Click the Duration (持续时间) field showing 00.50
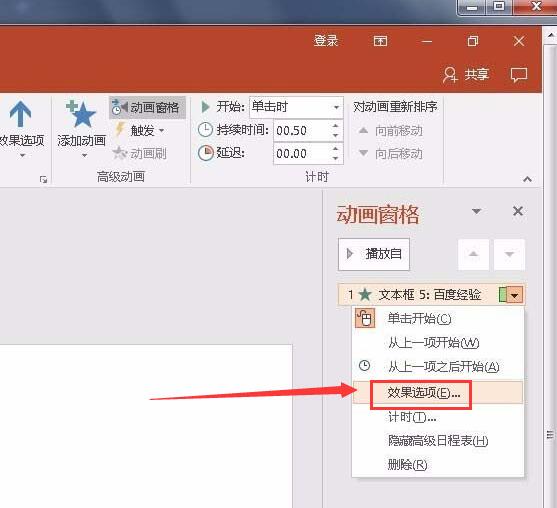Image resolution: width=557 pixels, height=508 pixels. click(x=301, y=131)
